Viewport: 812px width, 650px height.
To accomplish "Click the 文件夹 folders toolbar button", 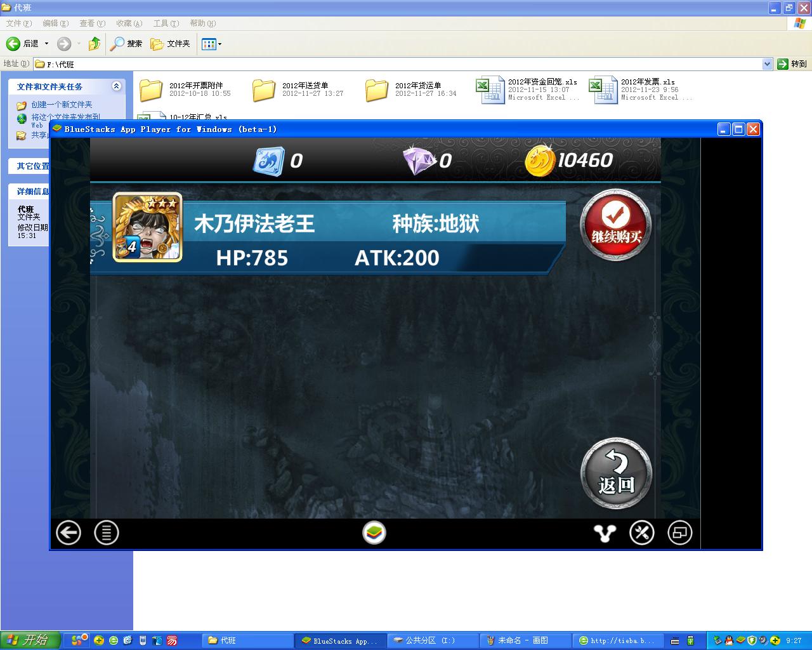I will pyautogui.click(x=171, y=44).
